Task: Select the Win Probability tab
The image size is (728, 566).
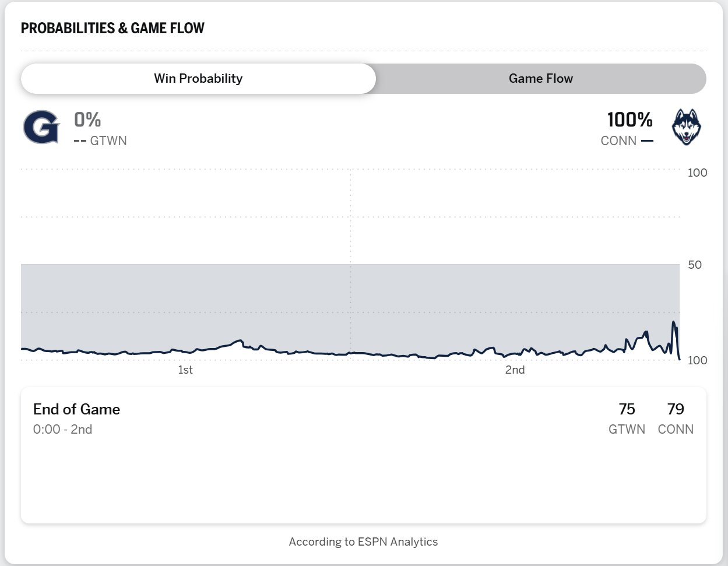Action: click(198, 79)
